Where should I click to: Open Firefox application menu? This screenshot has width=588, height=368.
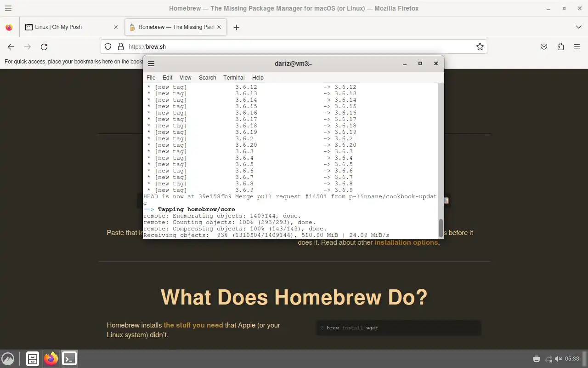577,46
